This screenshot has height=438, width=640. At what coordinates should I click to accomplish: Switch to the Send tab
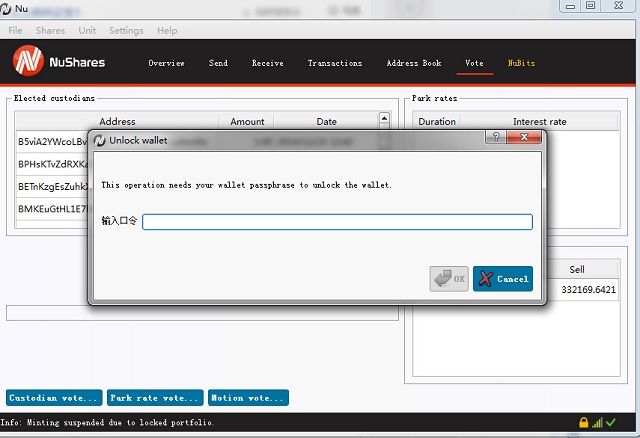tap(218, 63)
